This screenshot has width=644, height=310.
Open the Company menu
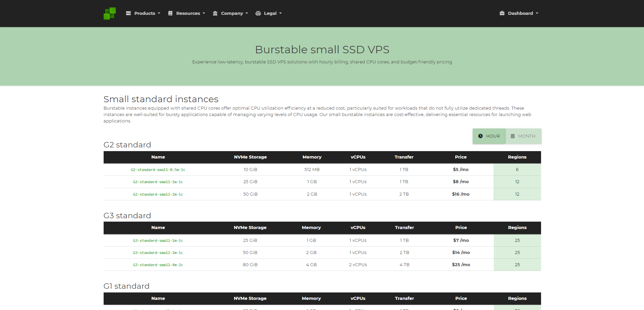pyautogui.click(x=231, y=13)
